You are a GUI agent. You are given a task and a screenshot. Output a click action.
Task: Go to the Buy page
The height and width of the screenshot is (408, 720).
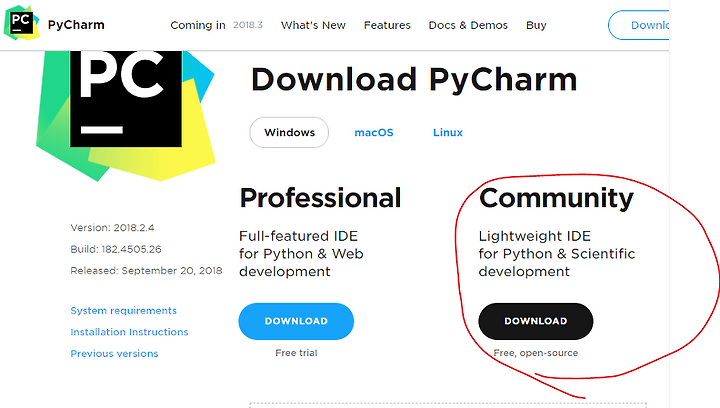click(x=536, y=25)
